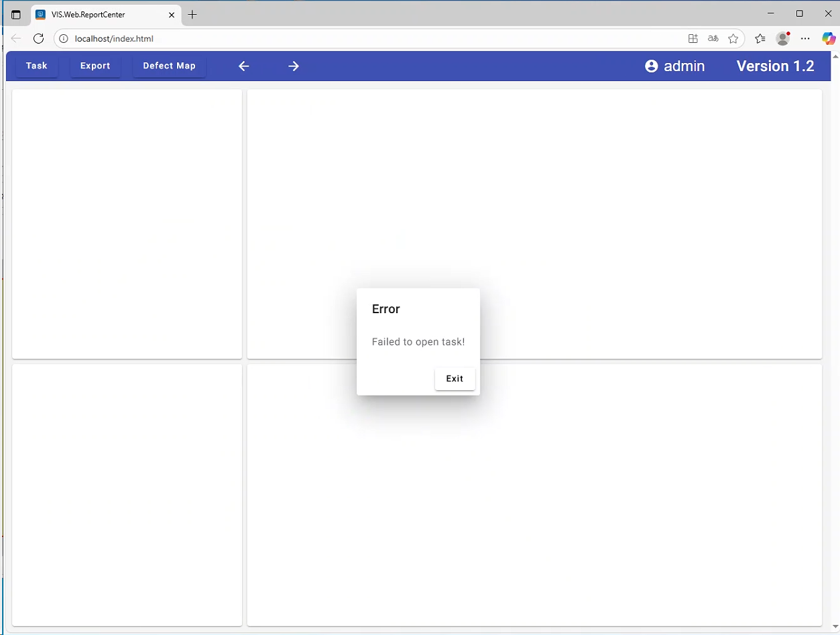Go to previous item with left arrow
The width and height of the screenshot is (840, 635).
coord(244,66)
